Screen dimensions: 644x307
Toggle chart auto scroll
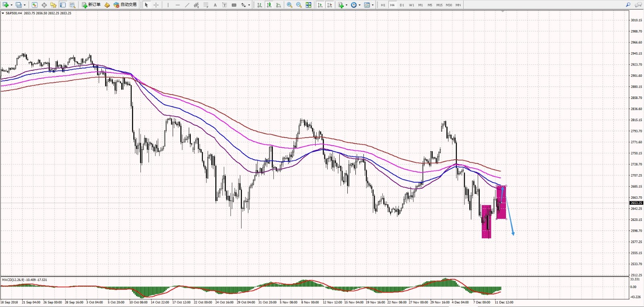coord(320,5)
